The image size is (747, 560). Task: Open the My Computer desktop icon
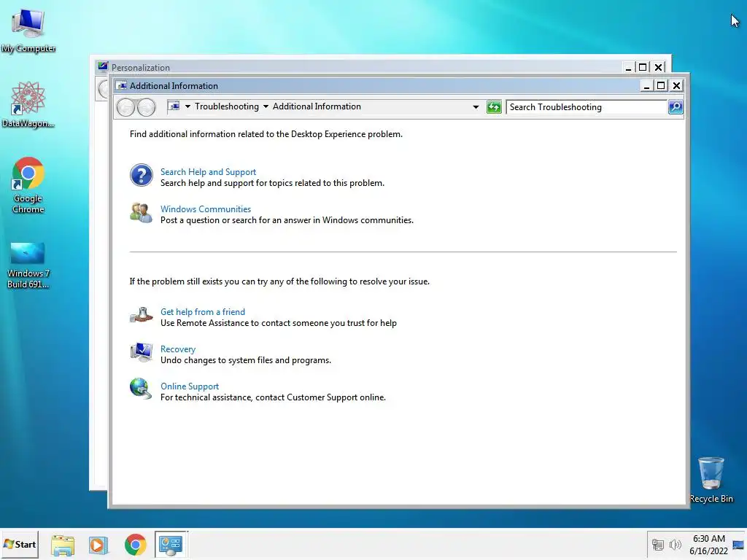pyautogui.click(x=28, y=30)
